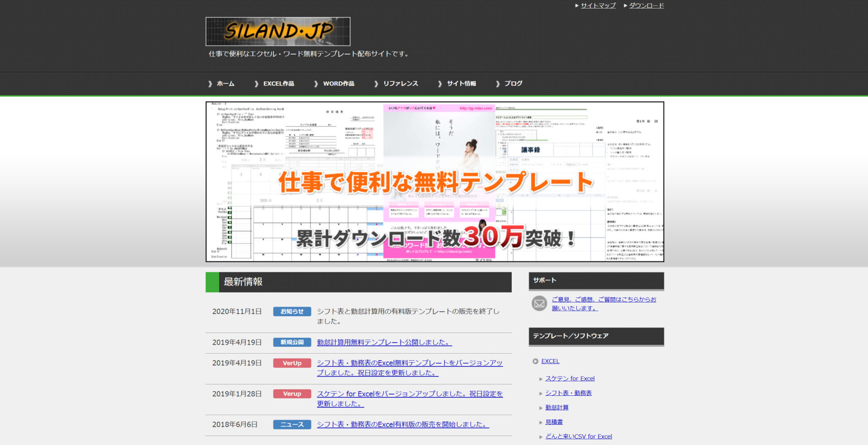
Task: Click the green square beside 最新情報
Action: (x=211, y=282)
